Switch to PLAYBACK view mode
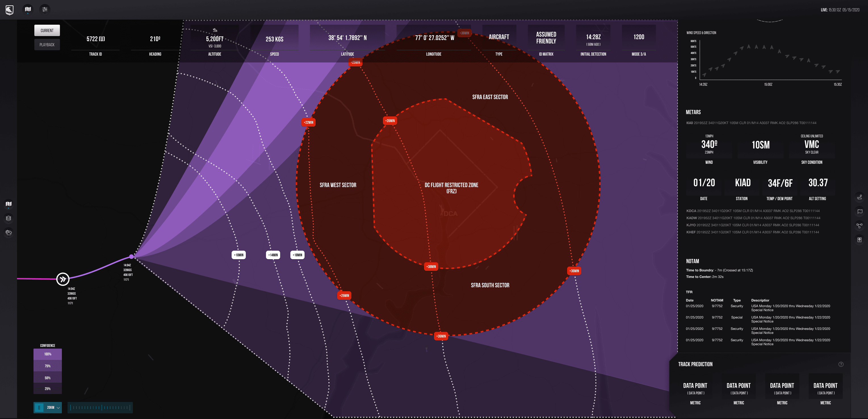The width and height of the screenshot is (868, 419). 47,45
